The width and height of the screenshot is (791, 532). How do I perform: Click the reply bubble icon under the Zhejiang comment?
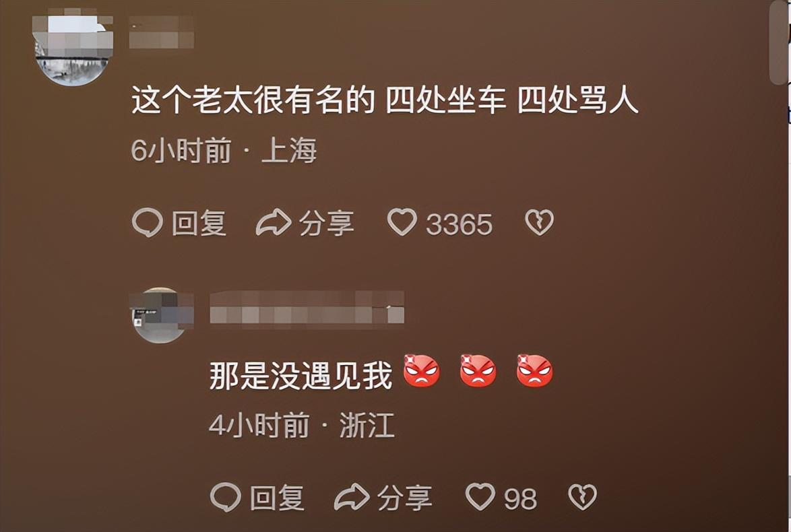tap(226, 497)
